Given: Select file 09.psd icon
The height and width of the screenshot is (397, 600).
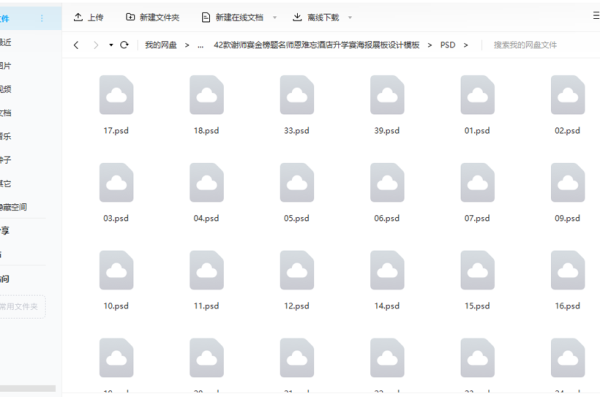Looking at the screenshot, I should (568, 183).
